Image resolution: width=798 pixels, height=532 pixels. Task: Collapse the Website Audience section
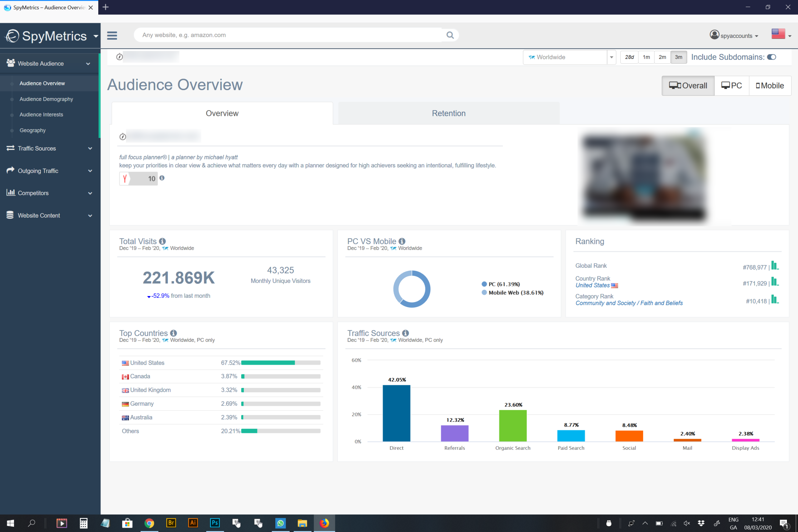coord(49,64)
